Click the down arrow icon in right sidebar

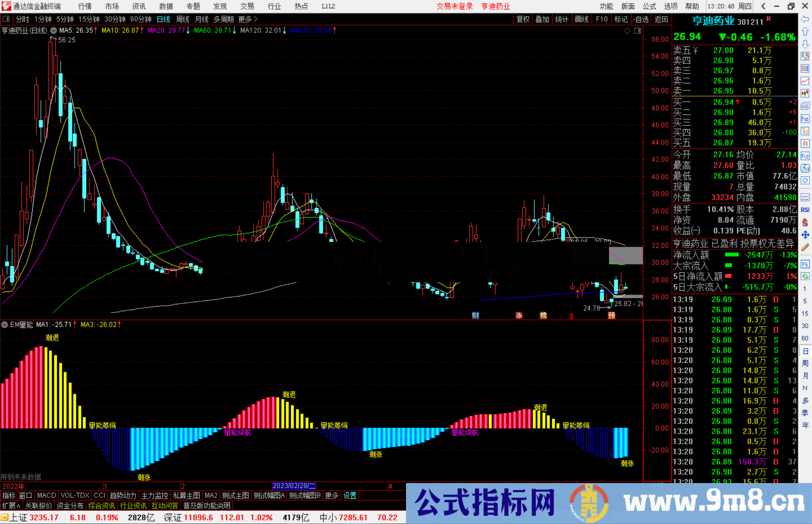click(x=805, y=44)
